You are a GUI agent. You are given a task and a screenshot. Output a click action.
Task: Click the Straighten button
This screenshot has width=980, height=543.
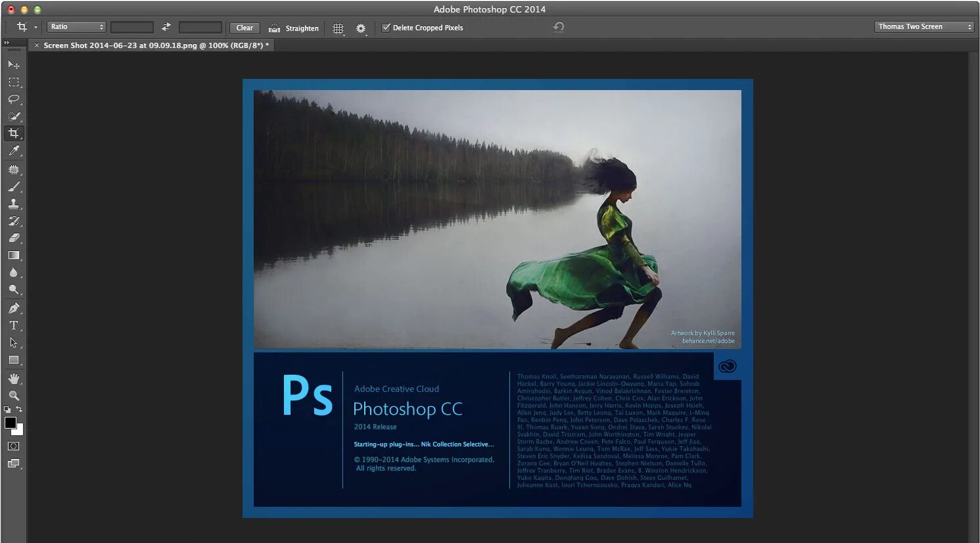(x=294, y=28)
